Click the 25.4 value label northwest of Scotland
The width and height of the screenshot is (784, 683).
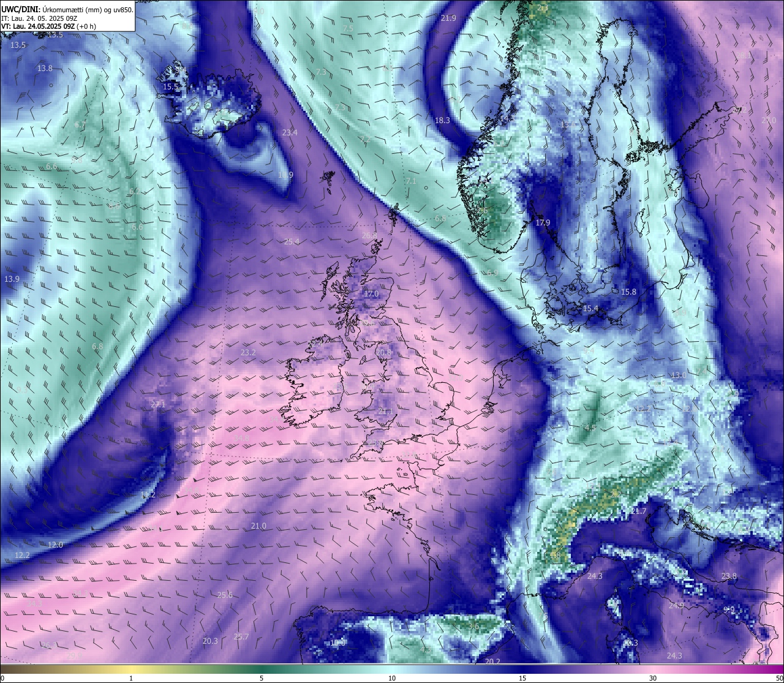292,241
